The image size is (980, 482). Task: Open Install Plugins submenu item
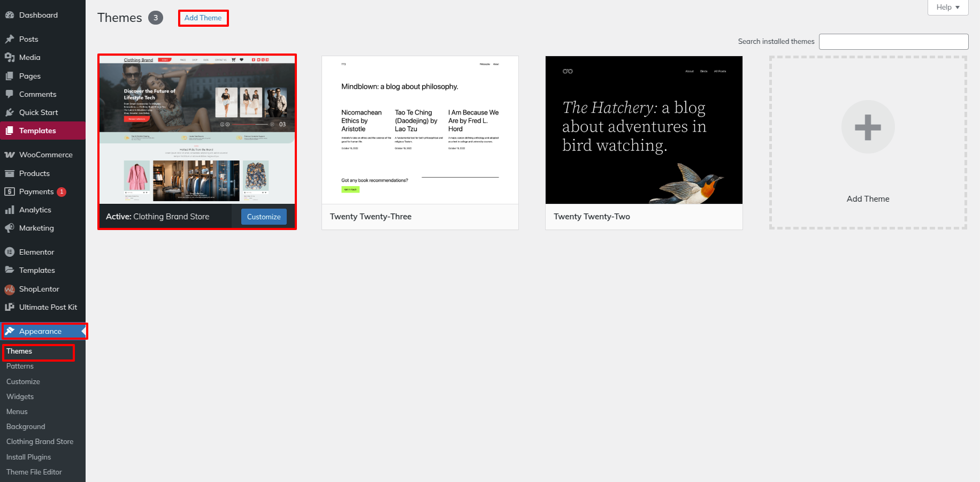[x=28, y=457]
